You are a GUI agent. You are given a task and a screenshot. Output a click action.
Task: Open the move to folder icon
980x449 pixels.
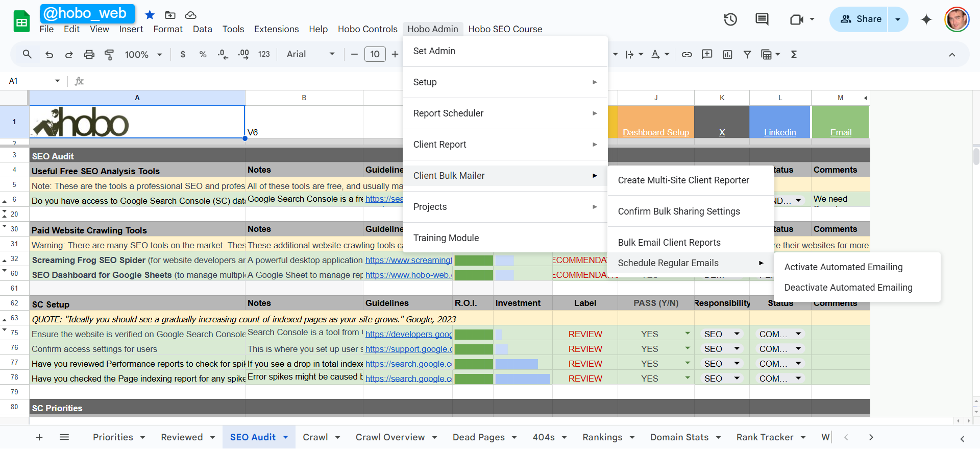click(x=170, y=15)
